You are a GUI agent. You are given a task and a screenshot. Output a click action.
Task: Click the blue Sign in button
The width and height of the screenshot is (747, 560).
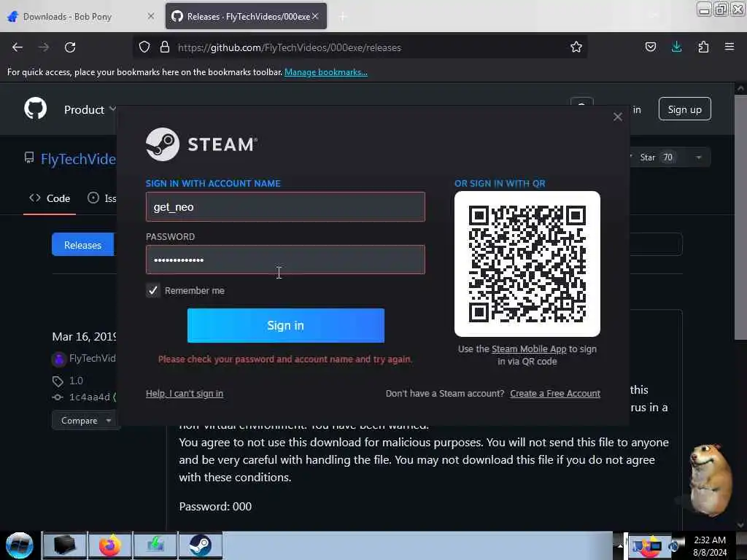pos(285,325)
